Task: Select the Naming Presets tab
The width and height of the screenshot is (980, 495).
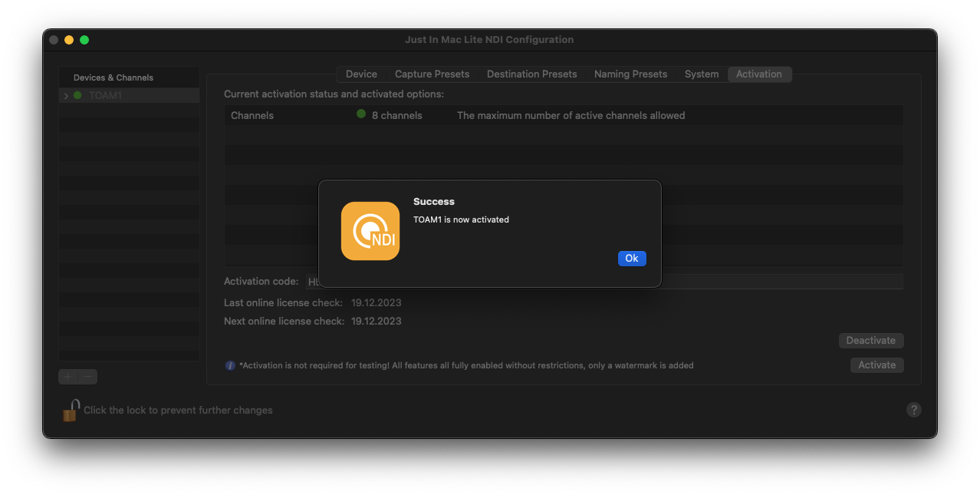Action: (630, 74)
